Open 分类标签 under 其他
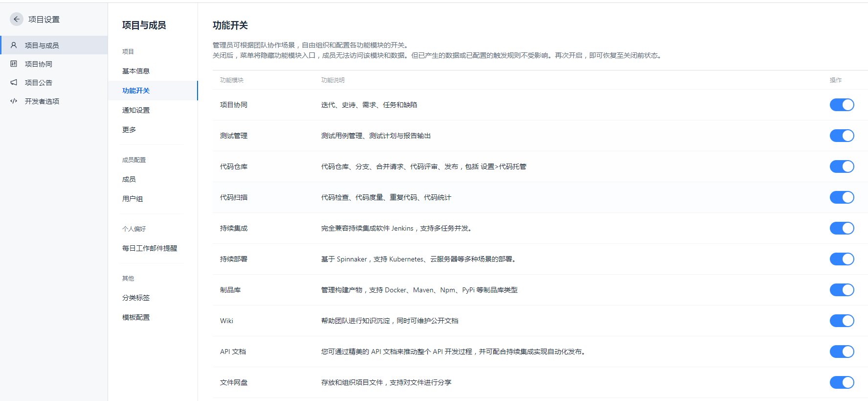The image size is (868, 401). pyautogui.click(x=136, y=298)
